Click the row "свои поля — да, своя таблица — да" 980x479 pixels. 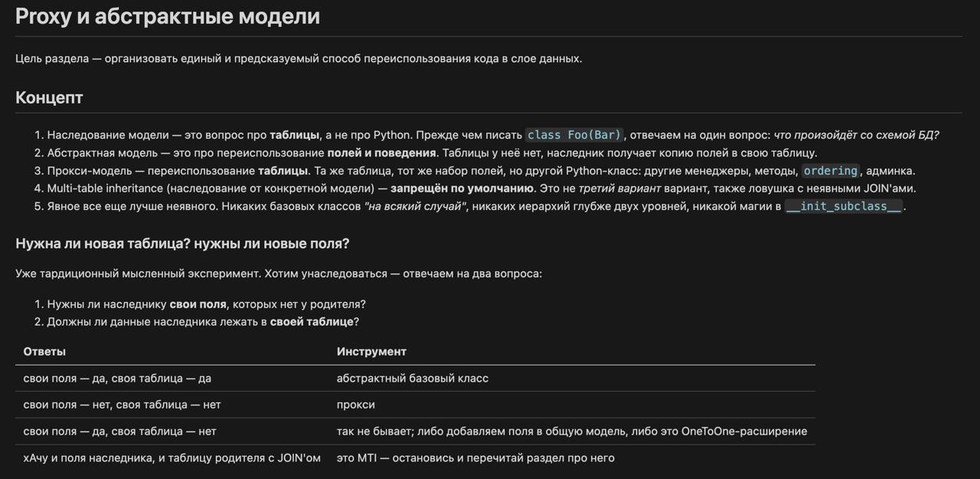click(415, 378)
